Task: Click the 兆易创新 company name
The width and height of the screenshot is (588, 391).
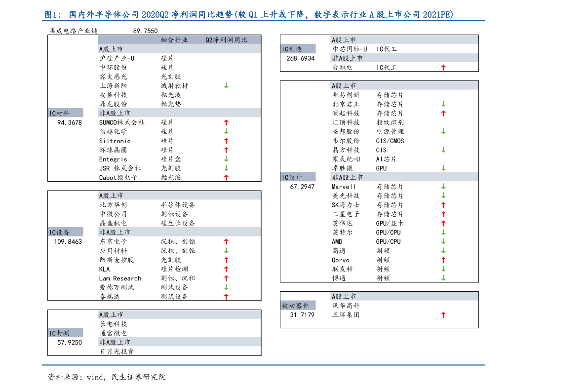Action: [x=346, y=95]
